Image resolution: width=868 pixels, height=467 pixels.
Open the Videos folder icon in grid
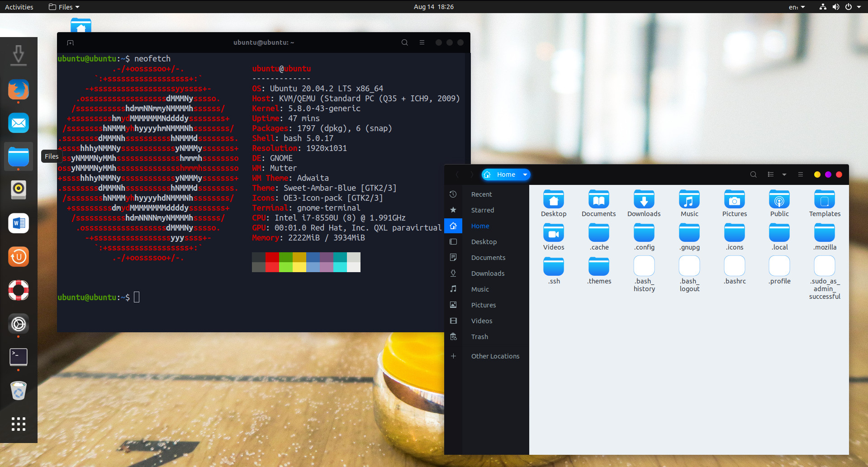[x=554, y=237]
